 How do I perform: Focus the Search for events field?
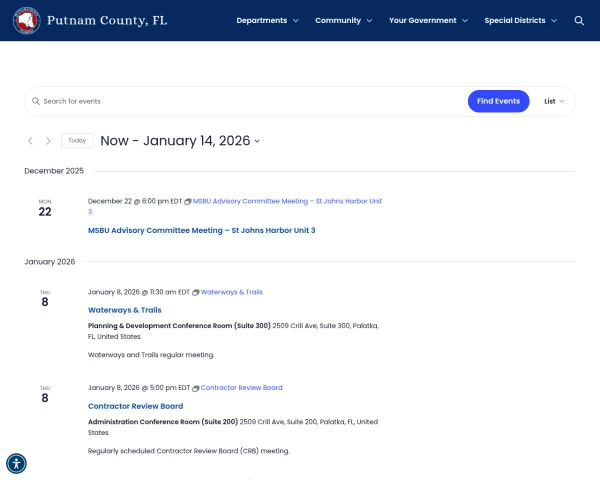[x=245, y=101]
